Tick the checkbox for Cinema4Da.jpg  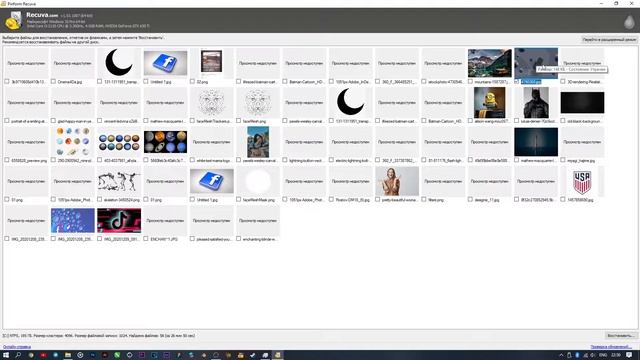coord(53,82)
